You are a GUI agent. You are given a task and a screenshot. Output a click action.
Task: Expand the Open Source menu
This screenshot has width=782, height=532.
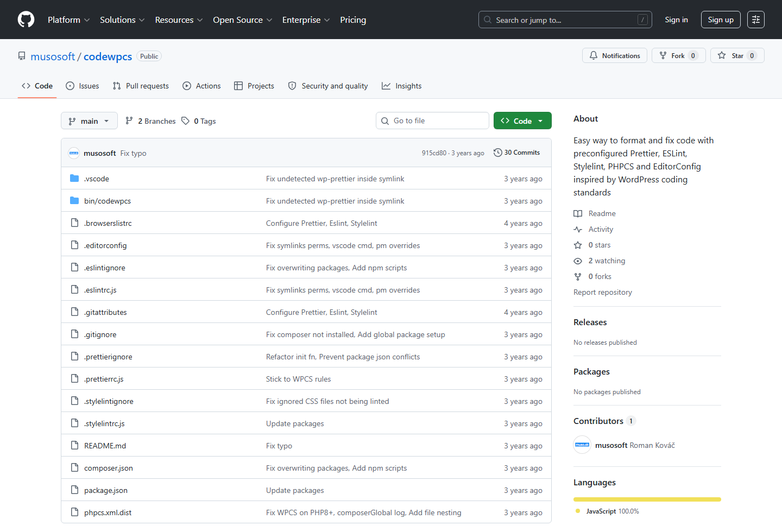[x=242, y=20]
